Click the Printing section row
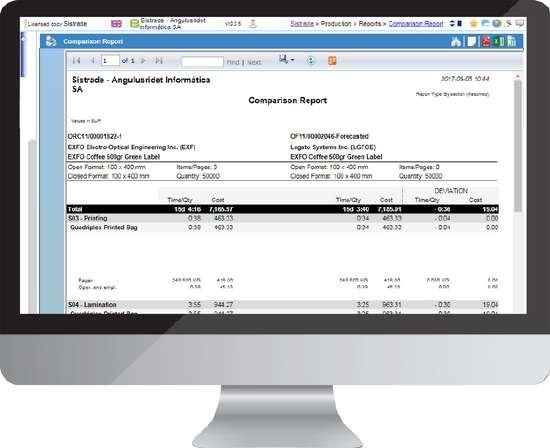550x448 pixels. (282, 218)
